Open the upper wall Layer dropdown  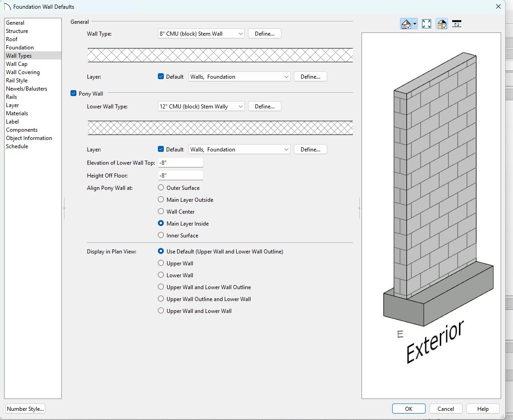click(239, 76)
